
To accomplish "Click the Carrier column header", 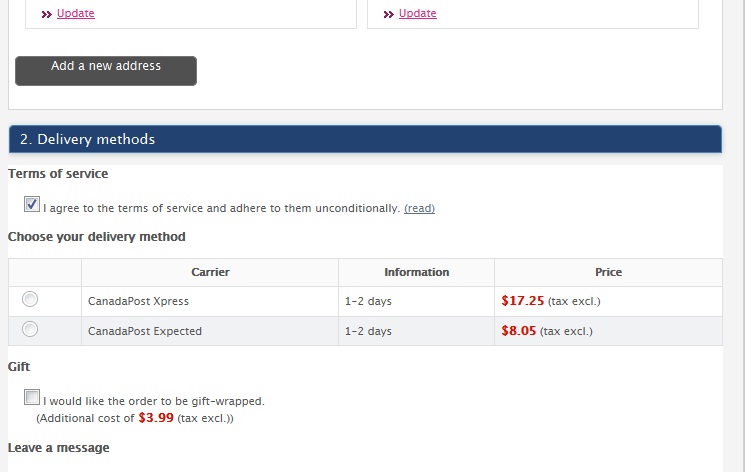I will 210,272.
